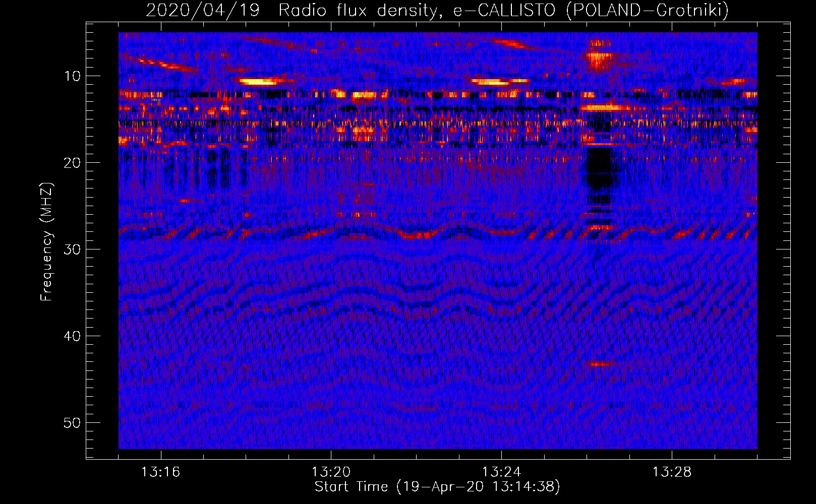Click the 40 MHz frequency tick label
The width and height of the screenshot is (816, 504).
click(72, 336)
